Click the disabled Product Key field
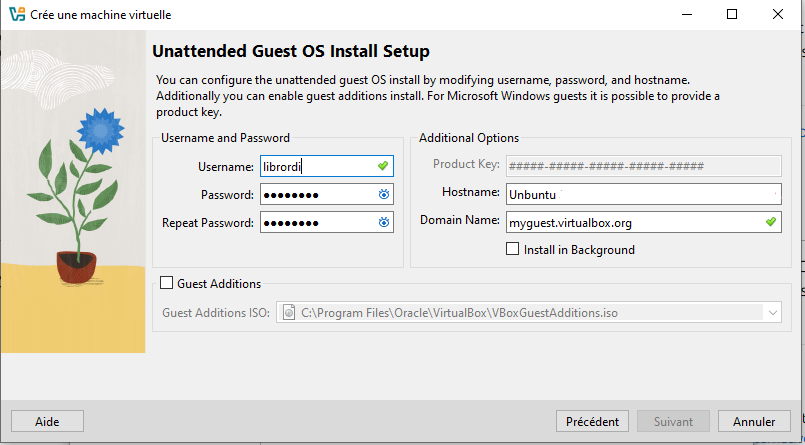This screenshot has height=445, width=805. pos(643,166)
